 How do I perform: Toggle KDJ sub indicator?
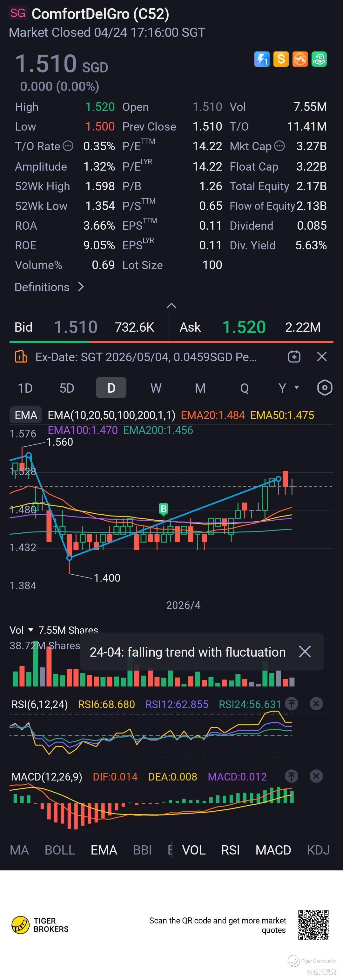click(x=318, y=850)
